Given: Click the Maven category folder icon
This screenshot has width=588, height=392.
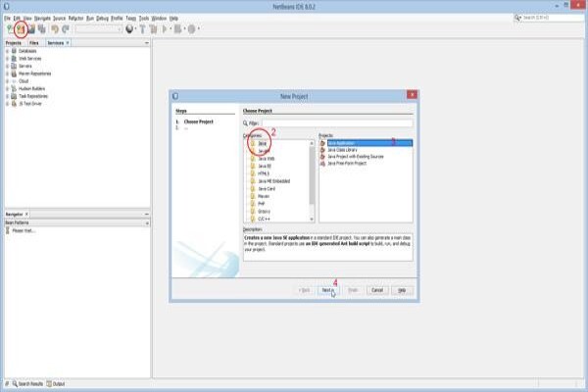Looking at the screenshot, I should (253, 196).
